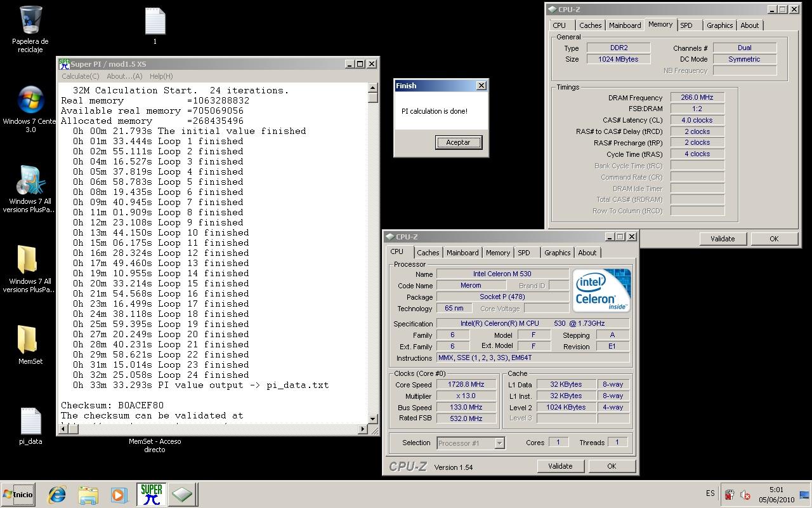Launch Internet Explorer from the taskbar
This screenshot has height=508, width=812.
pyautogui.click(x=57, y=495)
